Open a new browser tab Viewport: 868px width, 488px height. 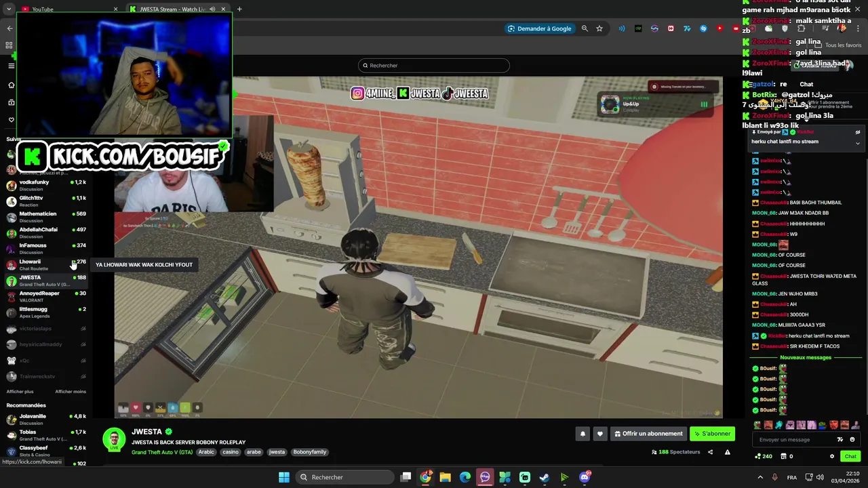239,9
